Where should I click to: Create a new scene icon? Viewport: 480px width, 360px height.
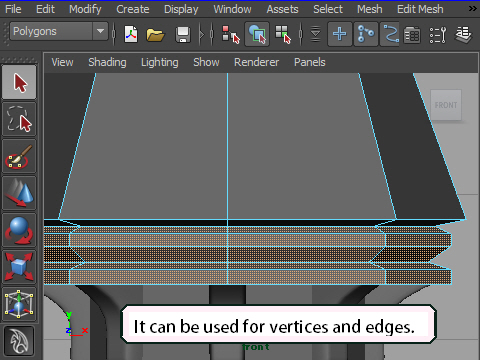click(x=131, y=34)
